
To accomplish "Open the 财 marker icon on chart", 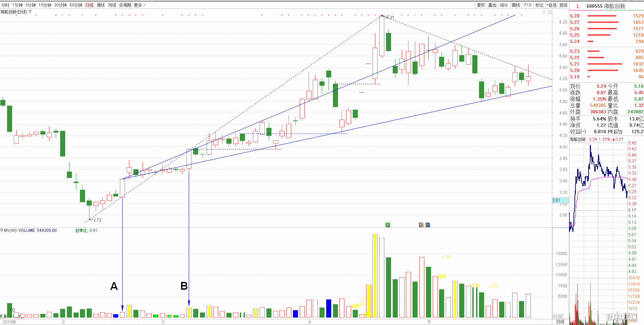I will (x=428, y=225).
